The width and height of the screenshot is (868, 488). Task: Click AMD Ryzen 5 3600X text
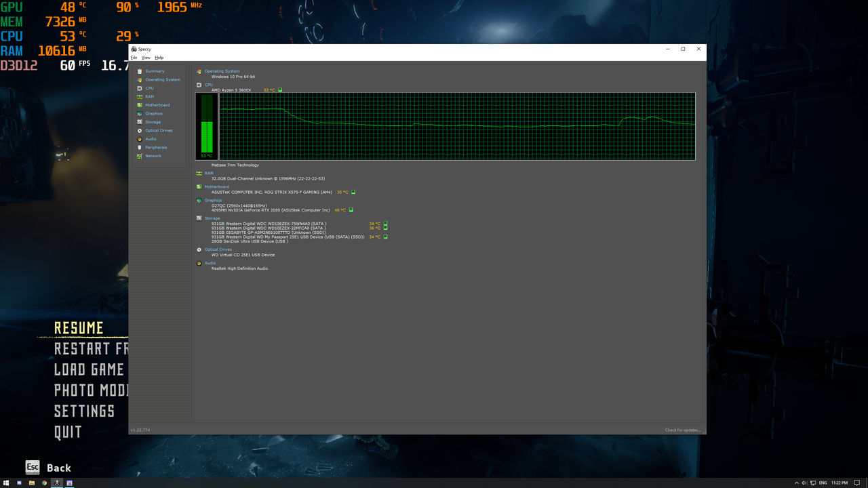(231, 90)
